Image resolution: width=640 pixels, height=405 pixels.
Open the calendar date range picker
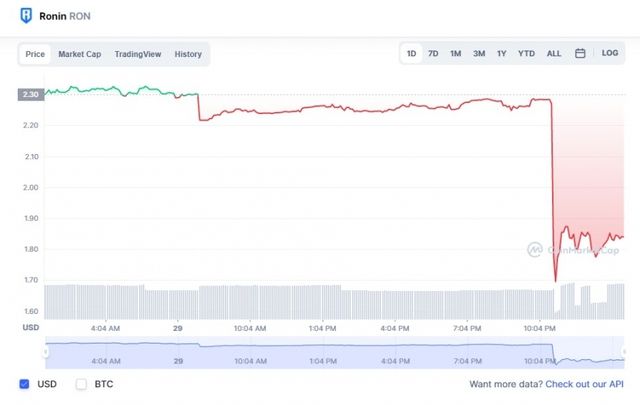coord(580,53)
